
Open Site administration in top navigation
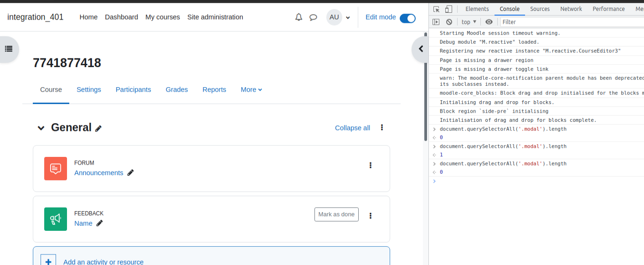(x=215, y=17)
